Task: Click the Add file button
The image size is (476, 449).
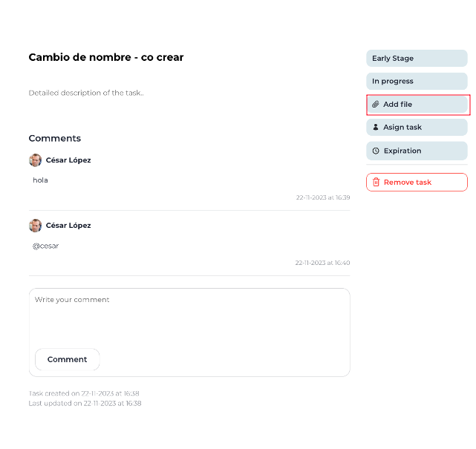Action: (417, 105)
